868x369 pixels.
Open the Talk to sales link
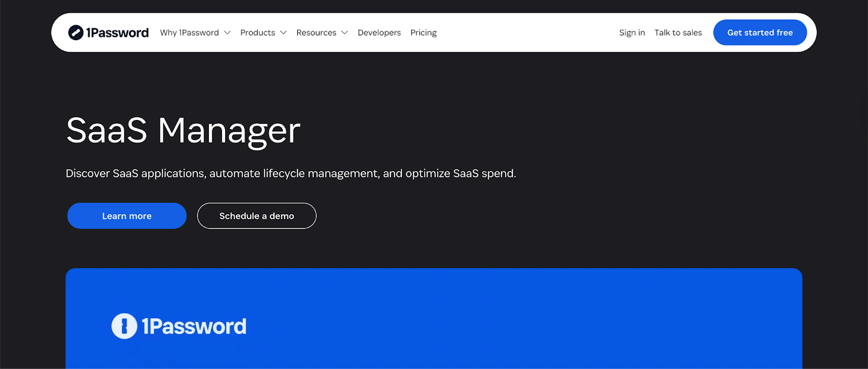pos(678,33)
